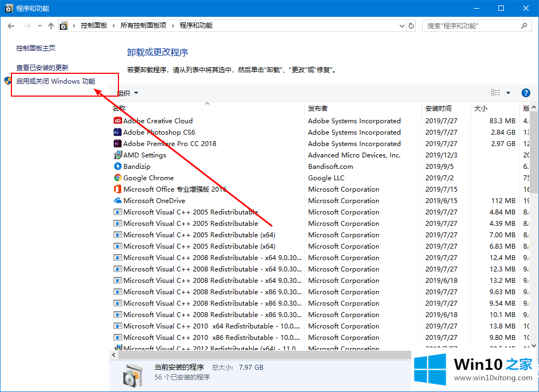
Task: Select Visual C++ 2010 x64 Redistributable row
Action: pyautogui.click(x=211, y=326)
